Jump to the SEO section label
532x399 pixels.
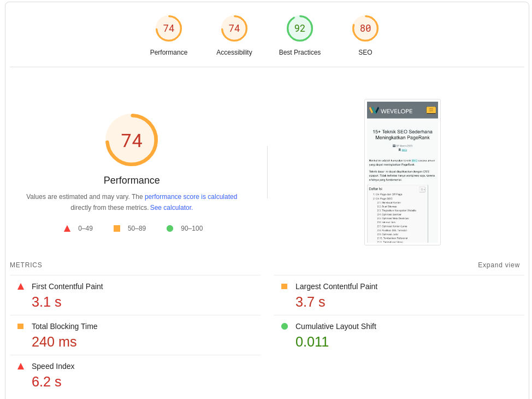(x=365, y=52)
